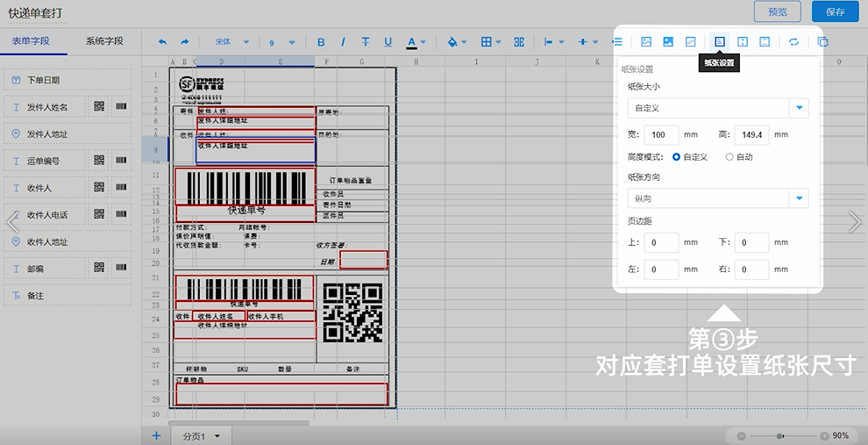The image size is (868, 445).
Task: Open the 纸张大小 paper size dropdown
Action: point(718,108)
